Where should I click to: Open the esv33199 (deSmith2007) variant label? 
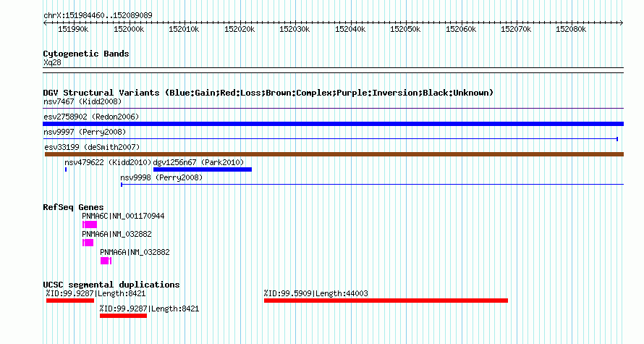tap(92, 147)
